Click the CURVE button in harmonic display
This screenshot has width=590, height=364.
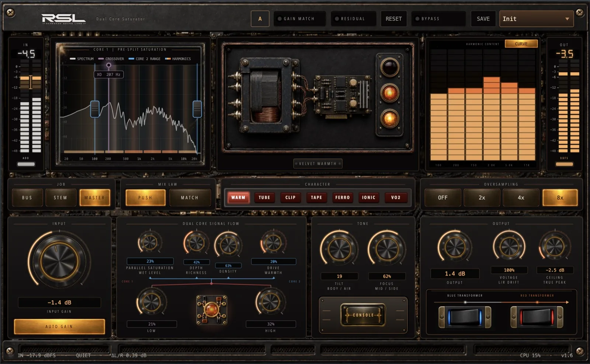(521, 44)
